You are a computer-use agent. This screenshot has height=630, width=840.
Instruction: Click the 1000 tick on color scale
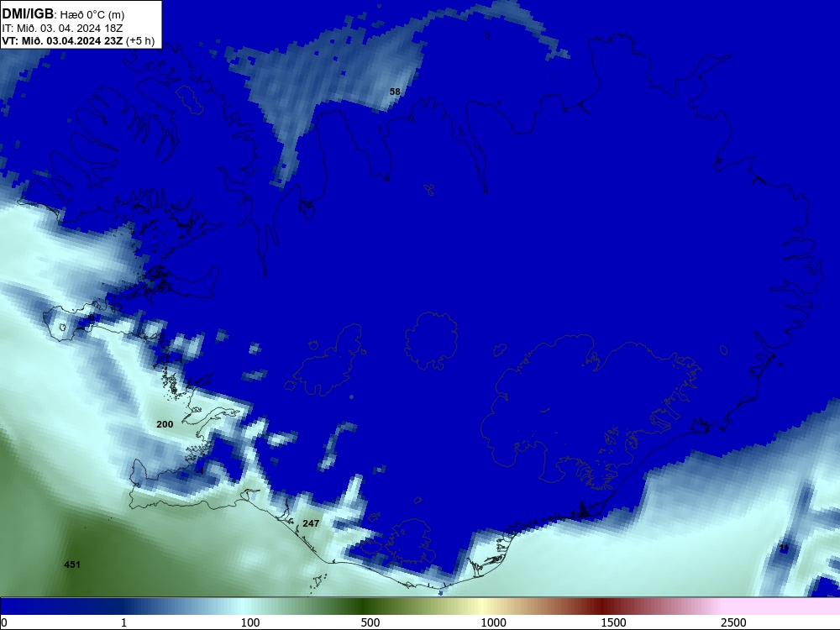(493, 622)
